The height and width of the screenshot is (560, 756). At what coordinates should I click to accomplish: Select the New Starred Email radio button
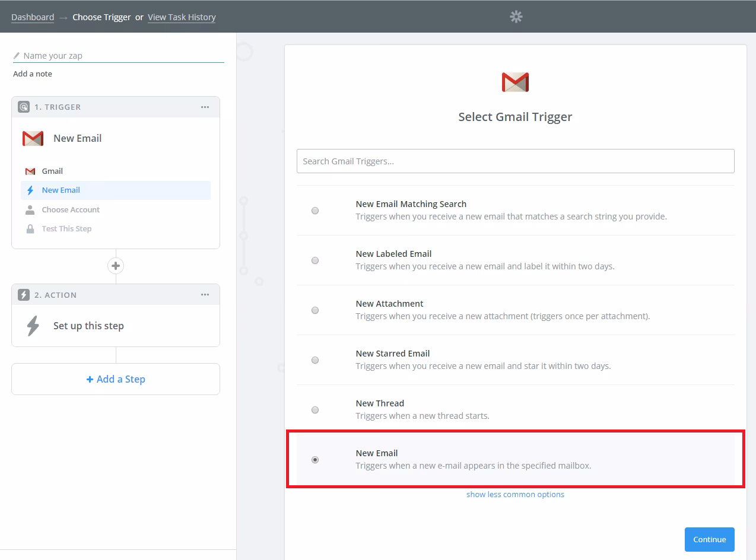(x=315, y=360)
